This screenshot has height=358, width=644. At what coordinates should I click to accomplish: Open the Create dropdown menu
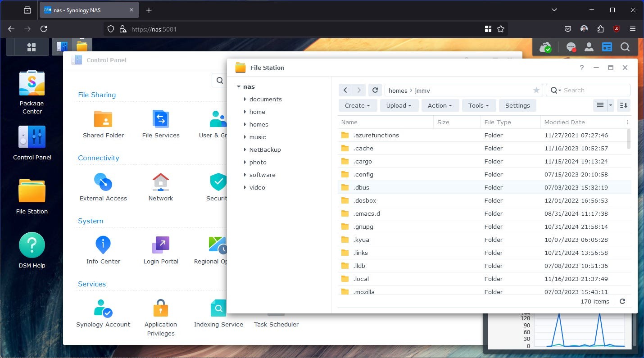click(x=358, y=105)
